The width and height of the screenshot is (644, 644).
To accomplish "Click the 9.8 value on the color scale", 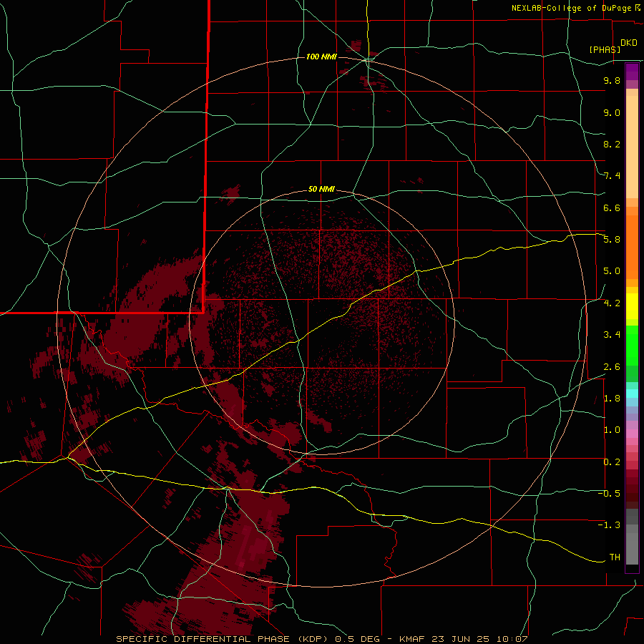I will (612, 80).
